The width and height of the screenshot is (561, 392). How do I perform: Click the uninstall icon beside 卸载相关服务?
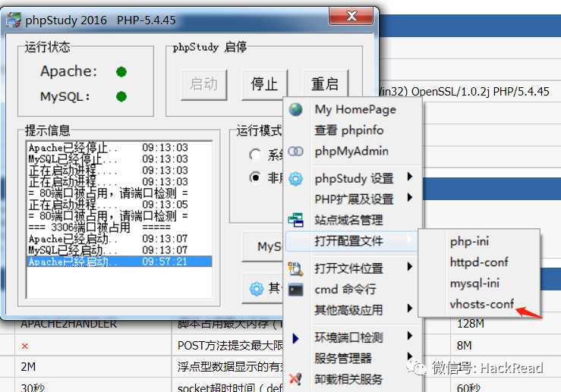tap(295, 379)
